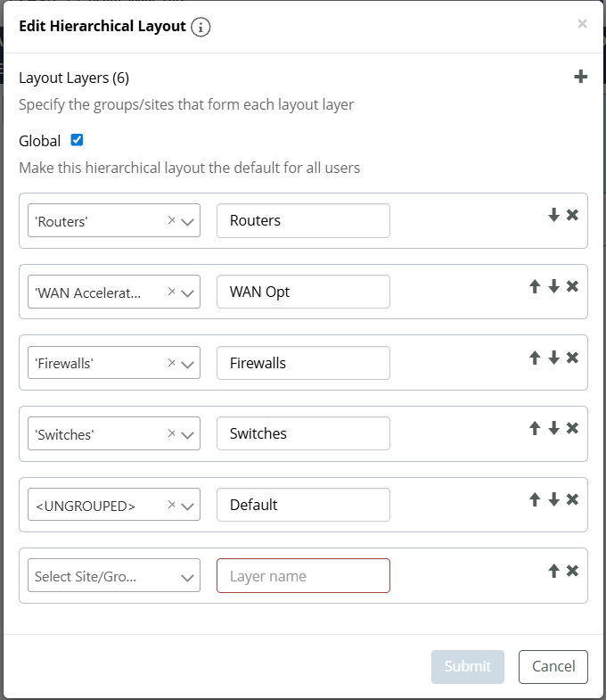Viewport: 606px width, 700px height.
Task: Click the empty Layer name field
Action: pos(303,576)
